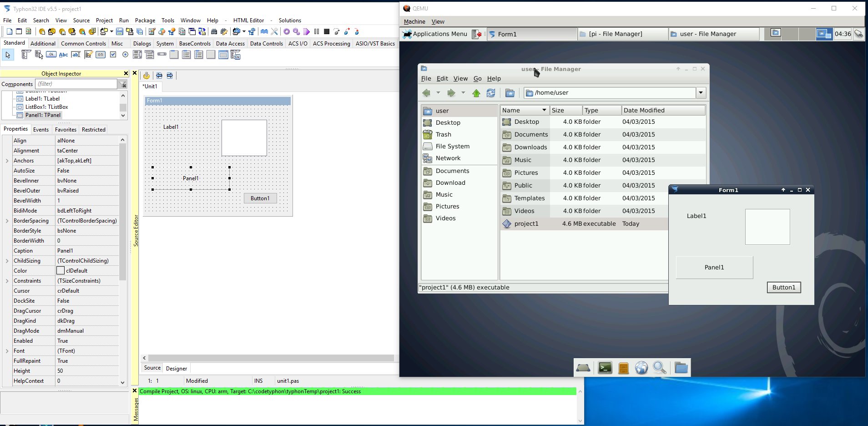Select TLabel 'Abc' component in palette

tap(64, 55)
